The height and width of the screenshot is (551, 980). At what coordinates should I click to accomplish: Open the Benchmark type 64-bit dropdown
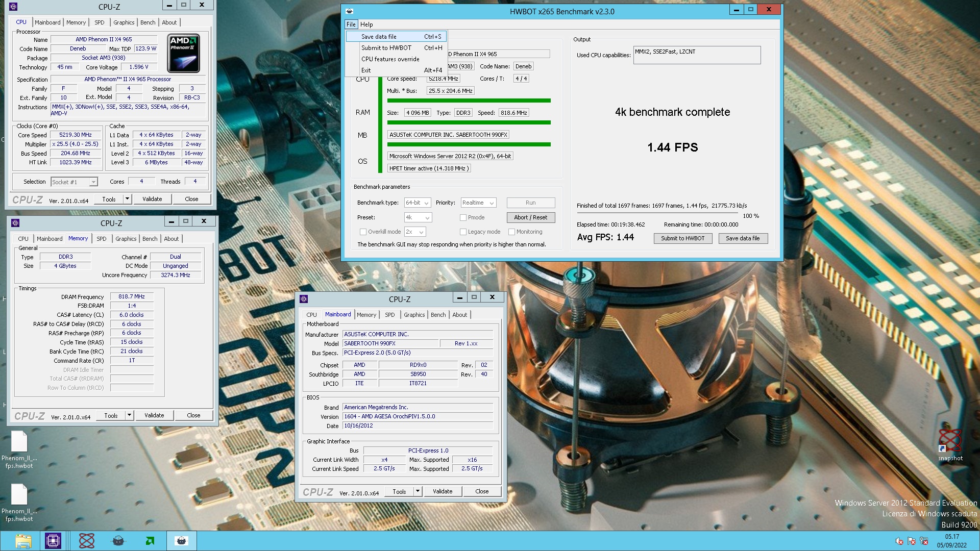418,203
